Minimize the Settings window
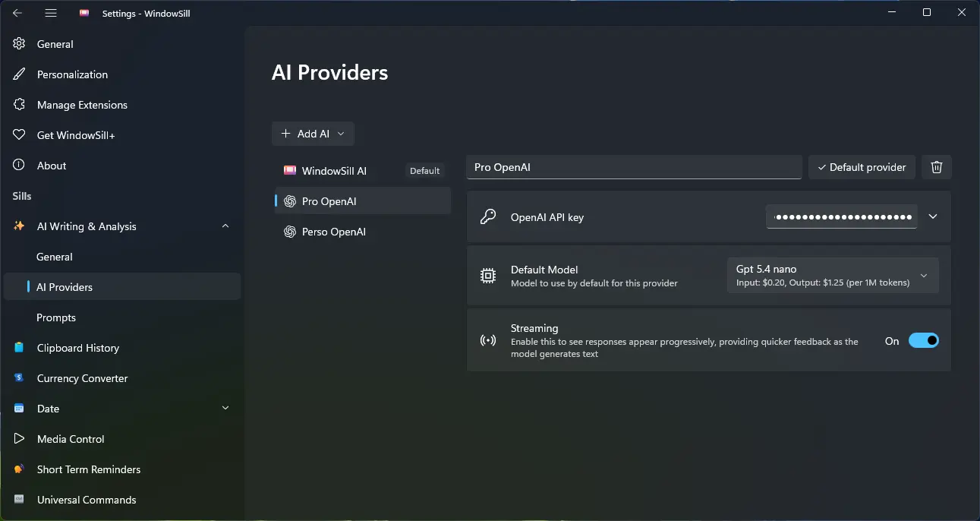The width and height of the screenshot is (980, 521). pyautogui.click(x=892, y=13)
